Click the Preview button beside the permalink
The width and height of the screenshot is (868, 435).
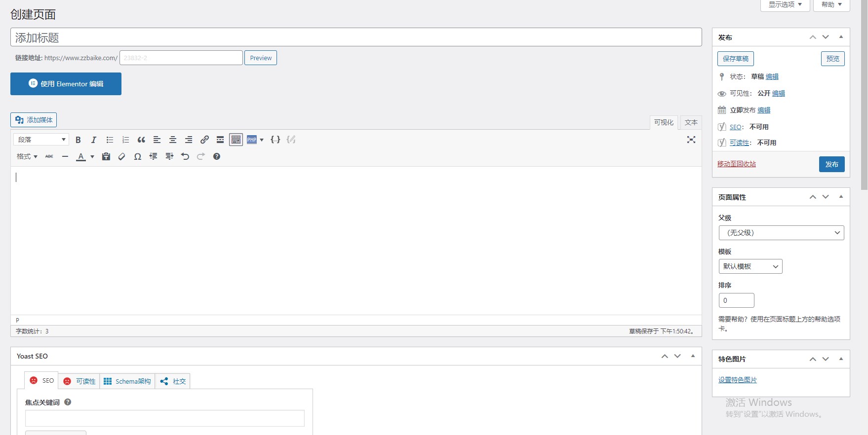coord(261,58)
